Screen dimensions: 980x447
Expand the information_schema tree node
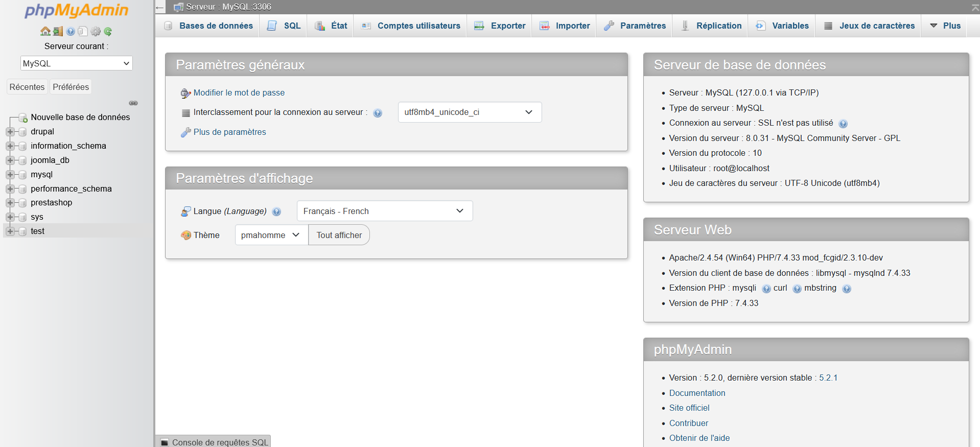[x=10, y=146]
